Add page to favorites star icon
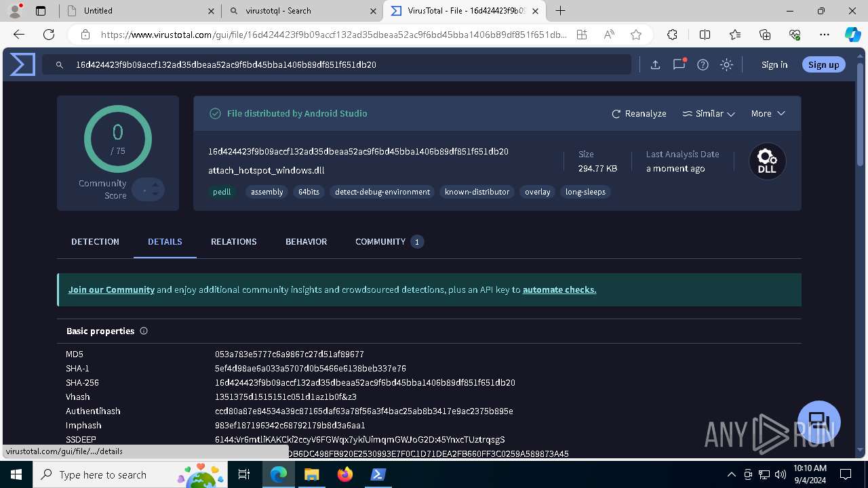This screenshot has height=488, width=868. click(636, 35)
